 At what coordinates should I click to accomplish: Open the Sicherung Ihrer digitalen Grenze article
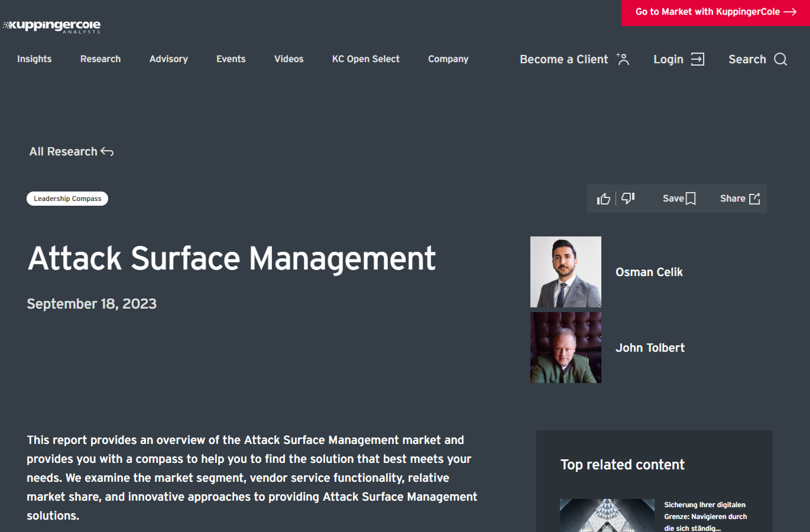[705, 516]
